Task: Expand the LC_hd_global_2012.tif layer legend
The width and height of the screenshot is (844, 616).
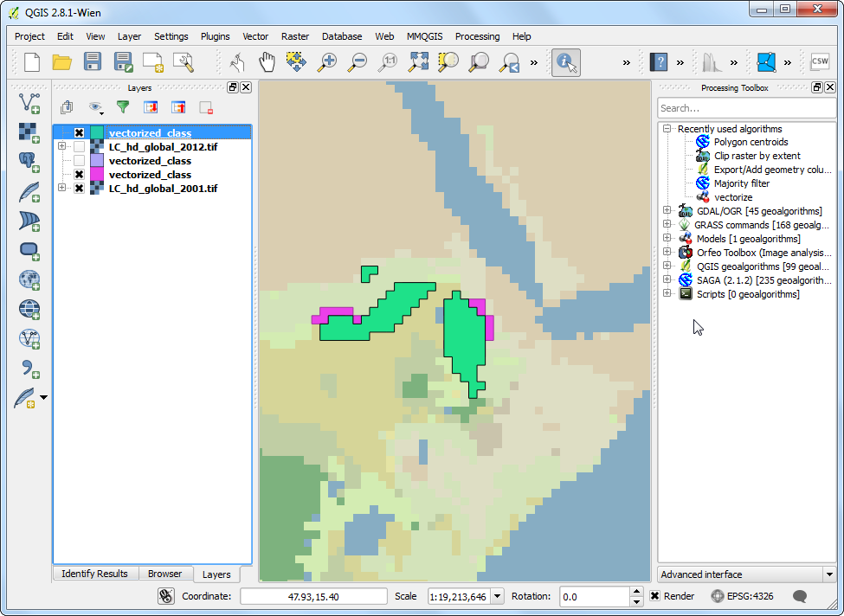Action: (62, 146)
